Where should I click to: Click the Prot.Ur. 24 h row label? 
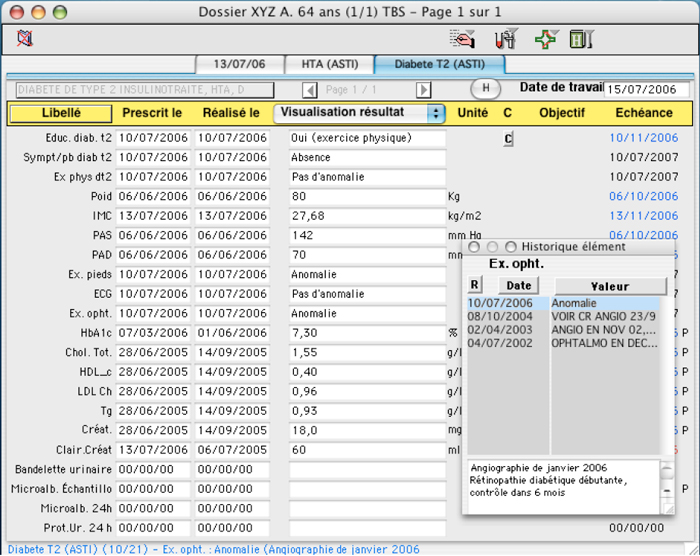pyautogui.click(x=78, y=528)
